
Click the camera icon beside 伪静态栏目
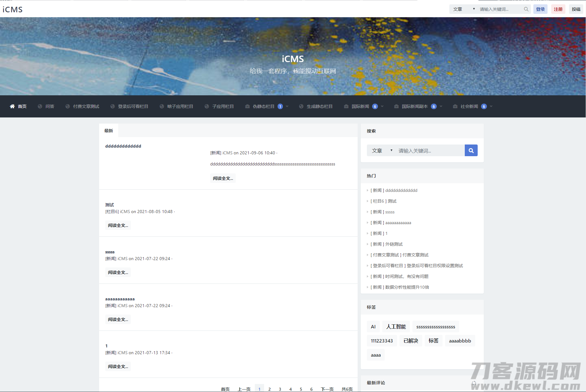click(x=247, y=106)
